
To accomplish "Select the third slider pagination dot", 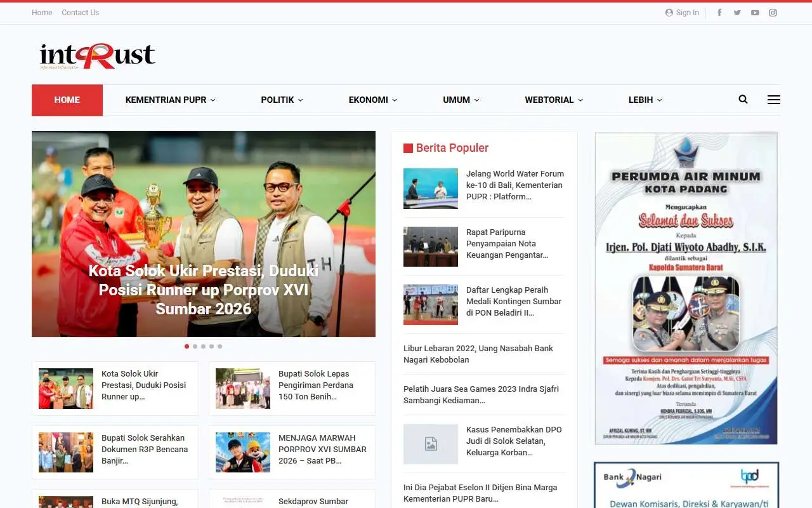I will click(203, 346).
